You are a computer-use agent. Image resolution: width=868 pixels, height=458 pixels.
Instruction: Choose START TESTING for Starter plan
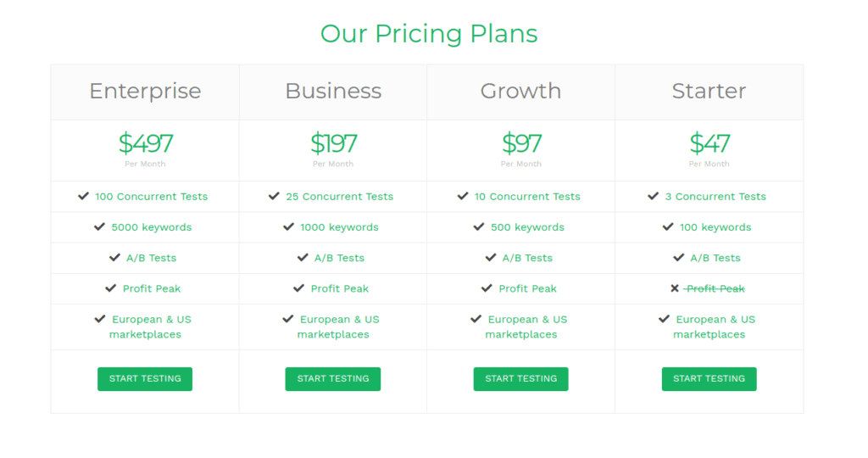pos(709,379)
